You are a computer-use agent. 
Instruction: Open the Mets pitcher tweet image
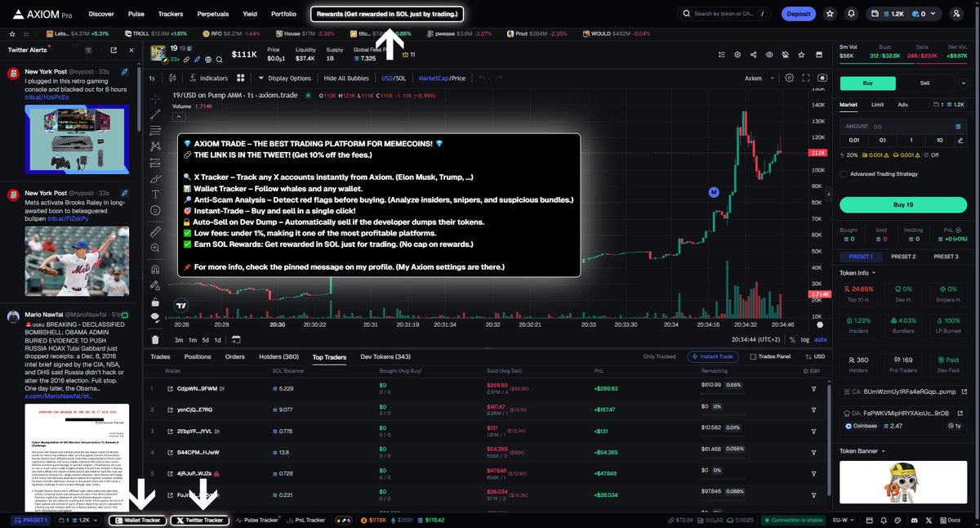coord(76,261)
